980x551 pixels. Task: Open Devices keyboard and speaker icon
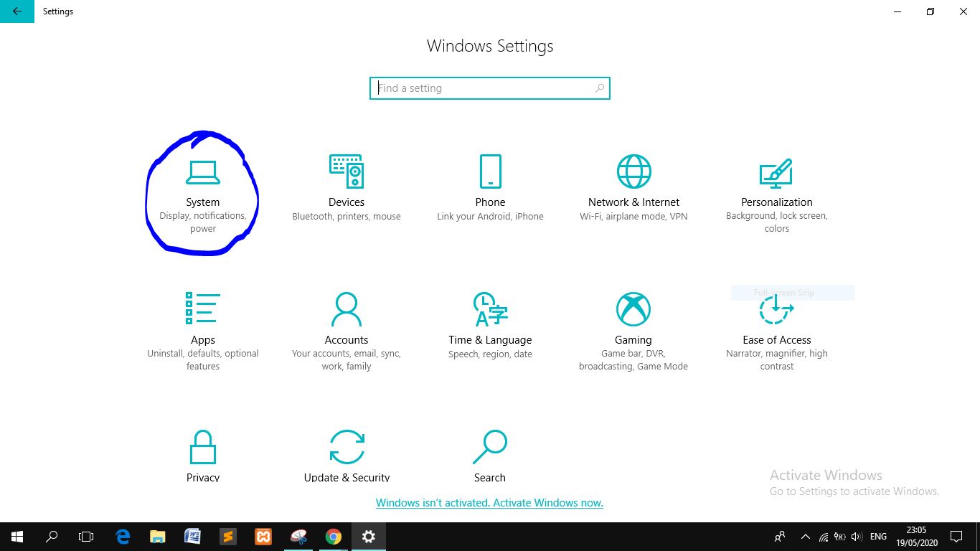point(347,171)
